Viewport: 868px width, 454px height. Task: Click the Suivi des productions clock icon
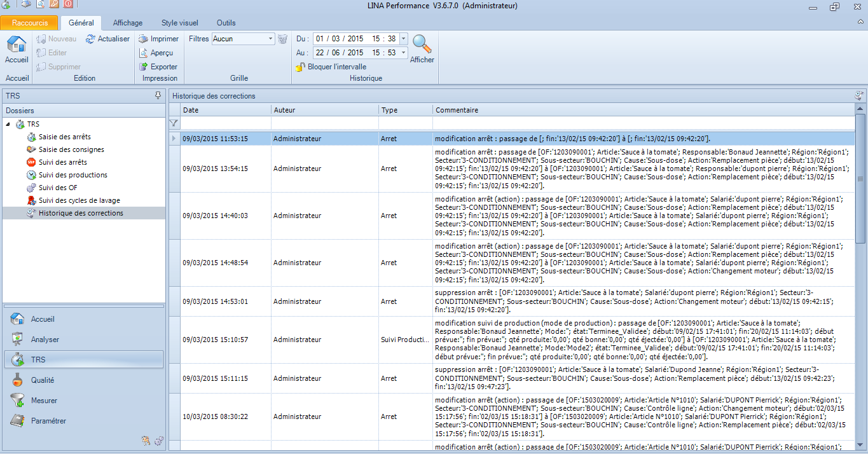[x=32, y=175]
